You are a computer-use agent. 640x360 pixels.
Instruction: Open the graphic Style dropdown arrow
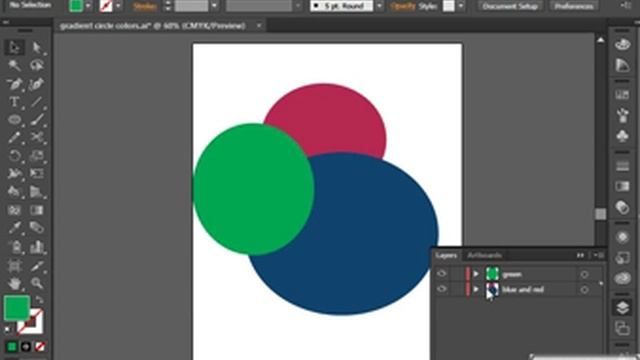[x=460, y=6]
